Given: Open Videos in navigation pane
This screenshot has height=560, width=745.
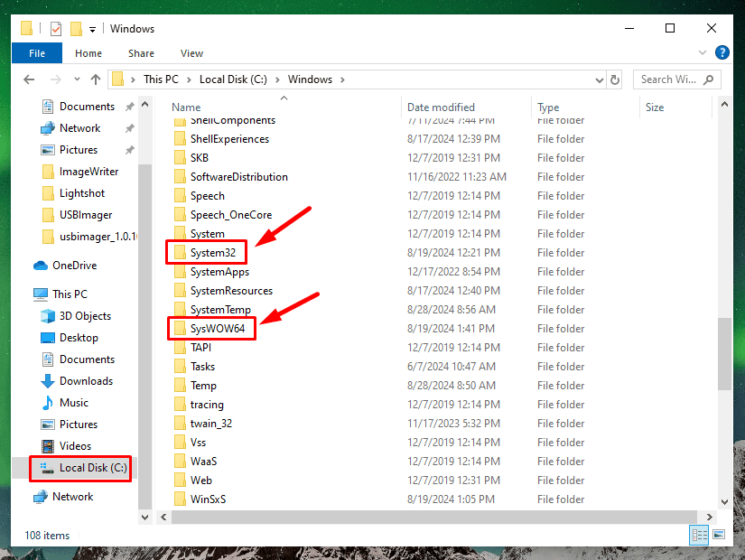Looking at the screenshot, I should [x=75, y=446].
